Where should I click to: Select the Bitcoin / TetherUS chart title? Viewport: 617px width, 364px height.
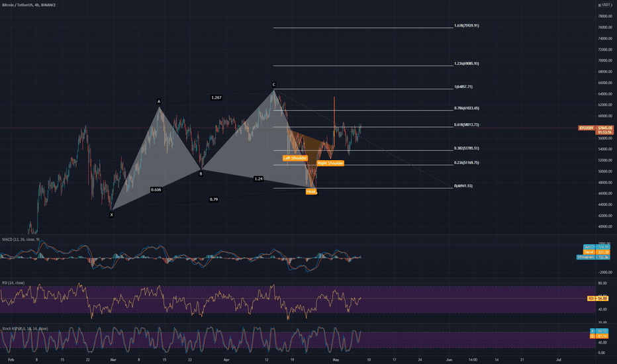coord(28,5)
